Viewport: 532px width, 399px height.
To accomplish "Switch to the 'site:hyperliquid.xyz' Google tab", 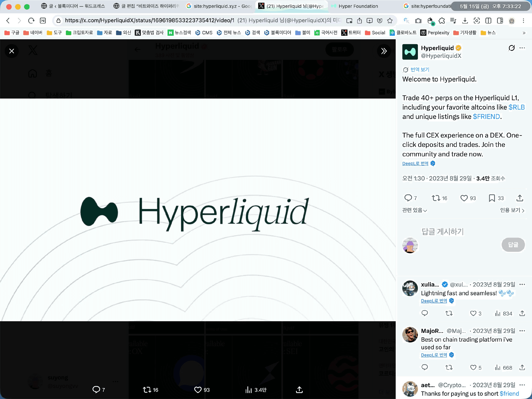I will (219, 6).
